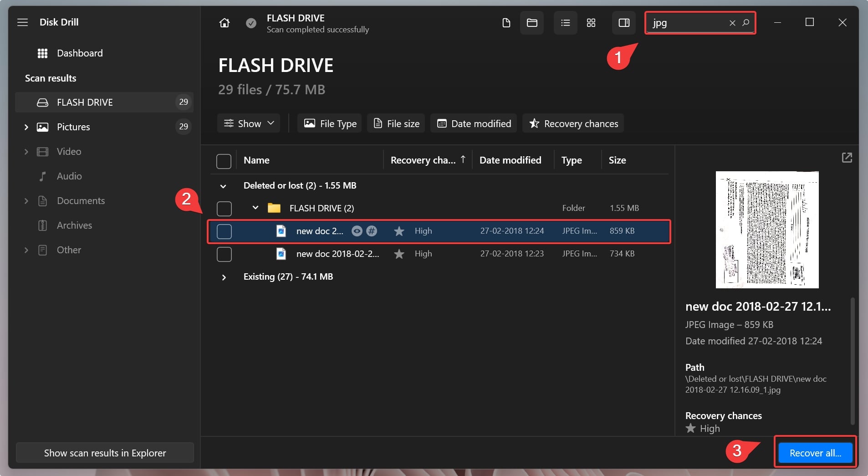The width and height of the screenshot is (868, 476).
Task: Click the eye preview icon on selected file
Action: 357,231
